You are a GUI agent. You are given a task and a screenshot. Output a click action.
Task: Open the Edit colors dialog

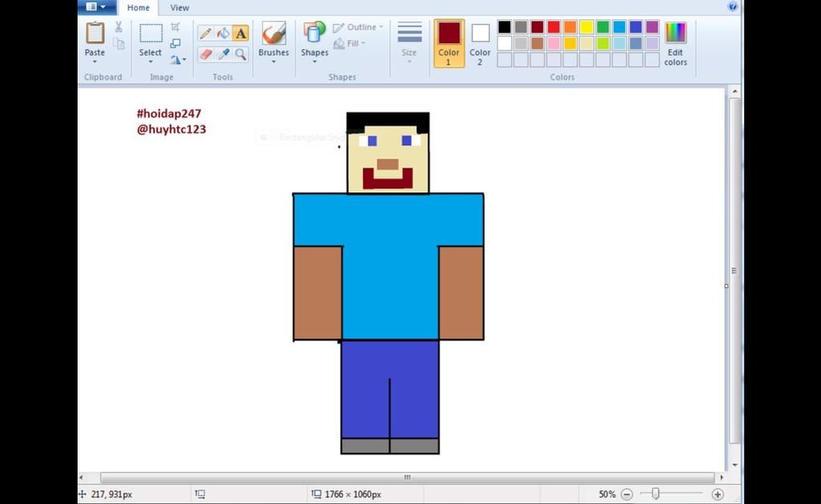[675, 44]
